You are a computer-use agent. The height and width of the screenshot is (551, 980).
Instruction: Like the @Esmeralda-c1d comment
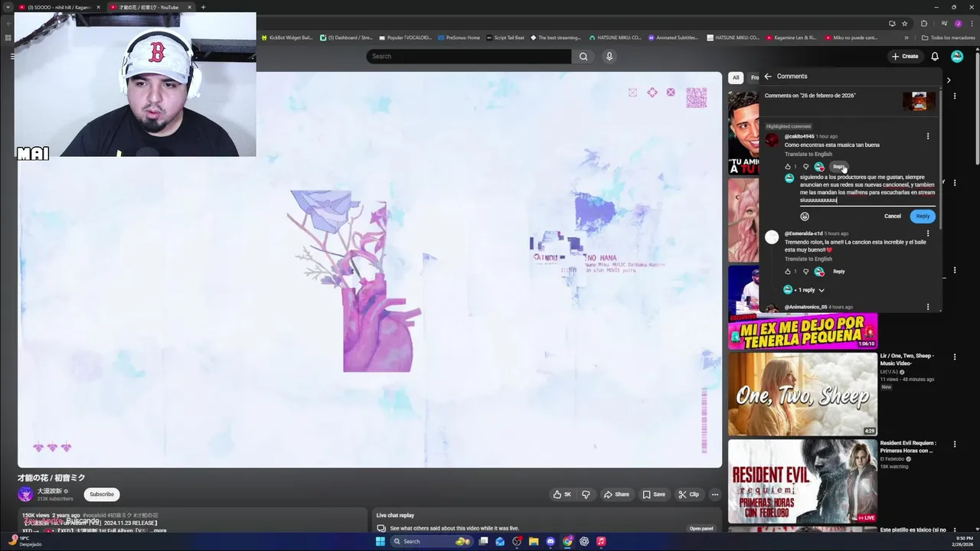click(788, 272)
